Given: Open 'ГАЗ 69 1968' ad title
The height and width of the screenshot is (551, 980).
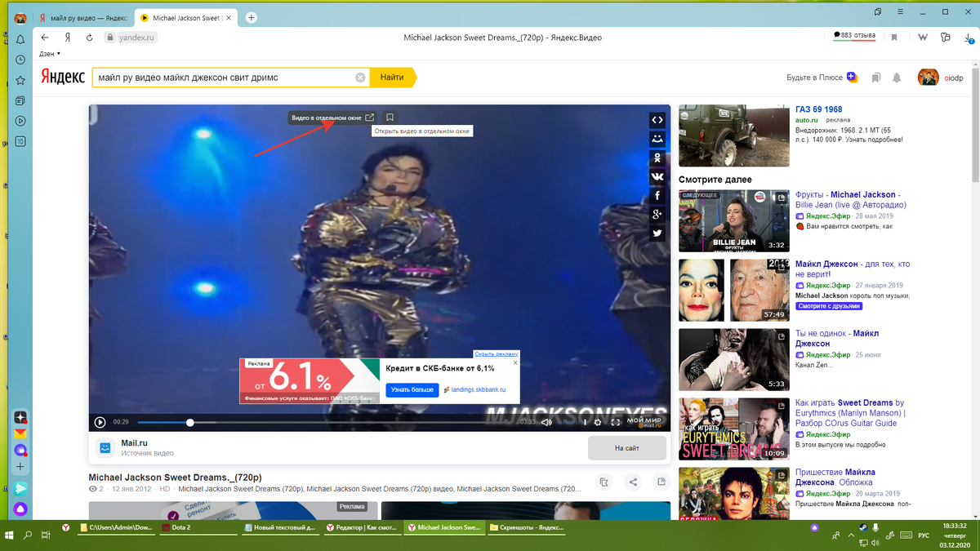Looking at the screenshot, I should point(818,109).
